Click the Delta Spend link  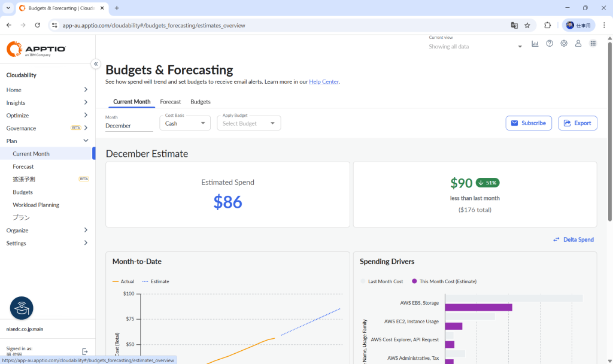[573, 239]
